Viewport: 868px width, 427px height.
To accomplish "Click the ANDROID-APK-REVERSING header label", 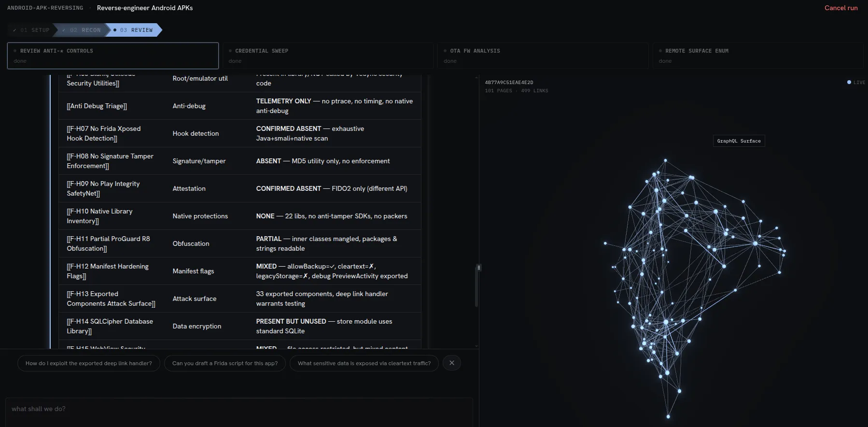I will point(45,8).
